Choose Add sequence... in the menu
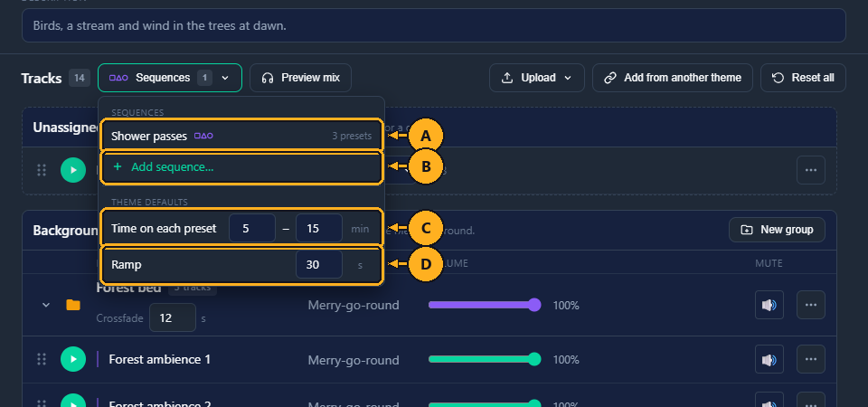 click(x=241, y=166)
